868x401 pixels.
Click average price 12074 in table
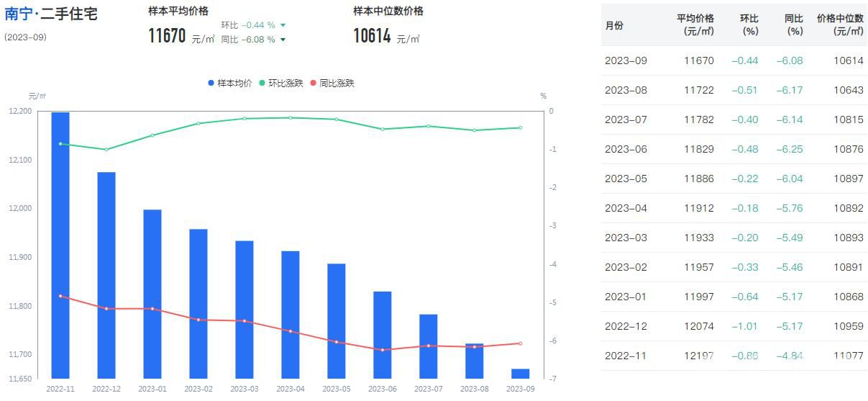point(699,326)
